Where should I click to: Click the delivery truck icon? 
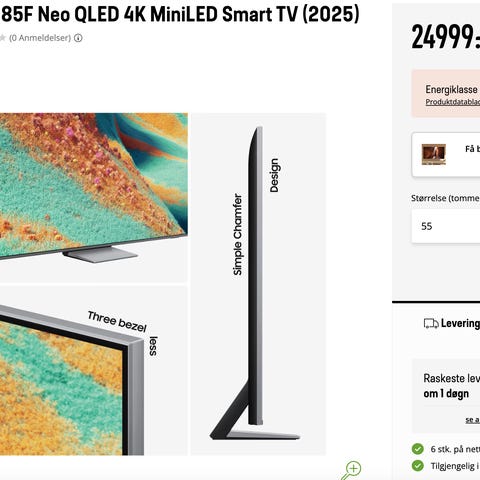(431, 323)
